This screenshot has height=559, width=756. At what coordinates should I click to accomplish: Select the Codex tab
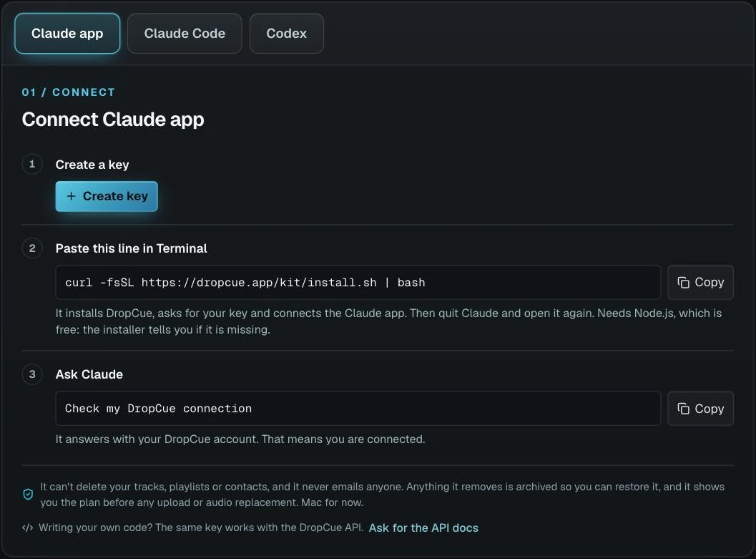[x=286, y=33]
